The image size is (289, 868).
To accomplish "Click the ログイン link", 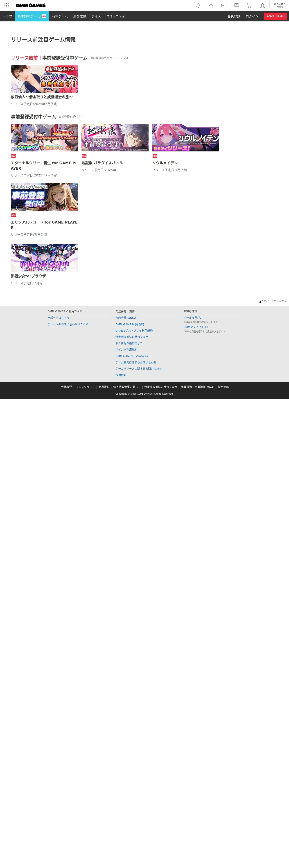I will click(252, 16).
